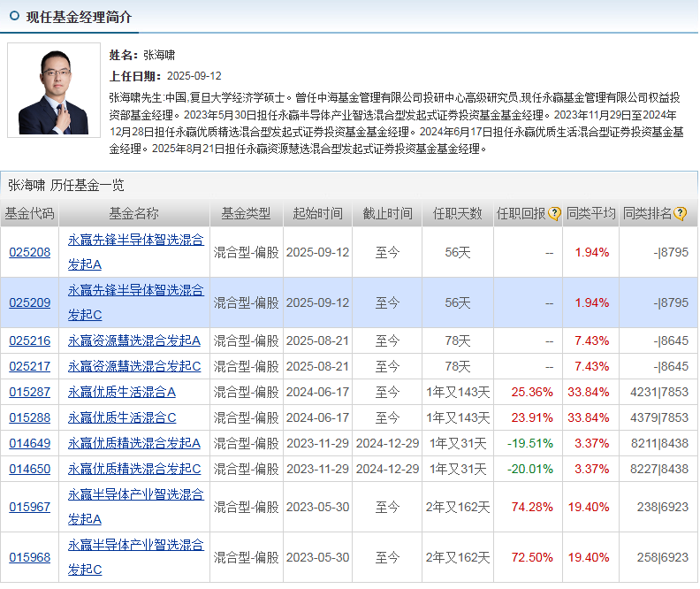This screenshot has width=700, height=589.
Task: Click the 基金类型 column header
Action: point(246,214)
